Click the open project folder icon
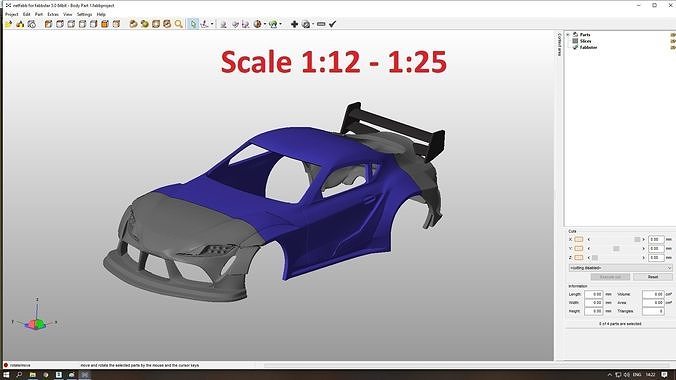 point(9,24)
